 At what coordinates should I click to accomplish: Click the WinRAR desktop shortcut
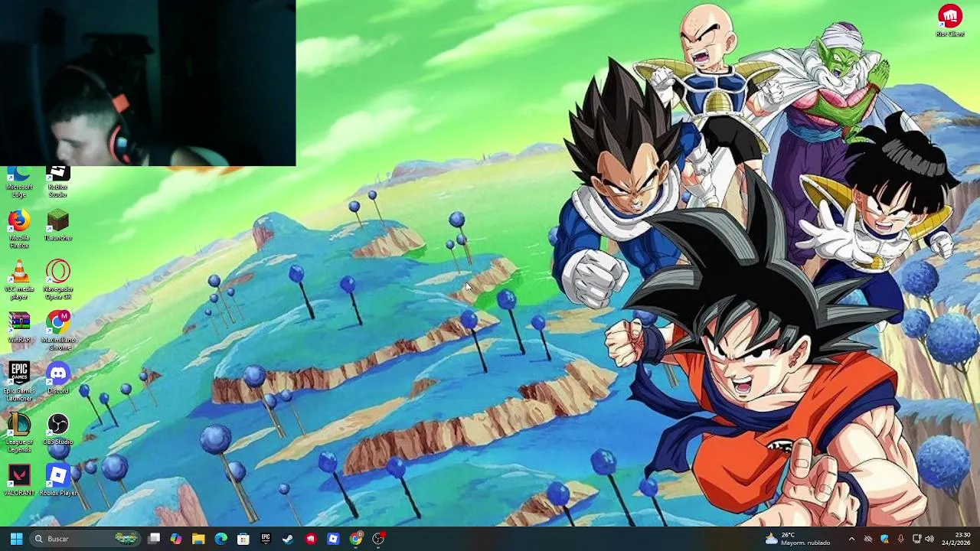tap(19, 328)
